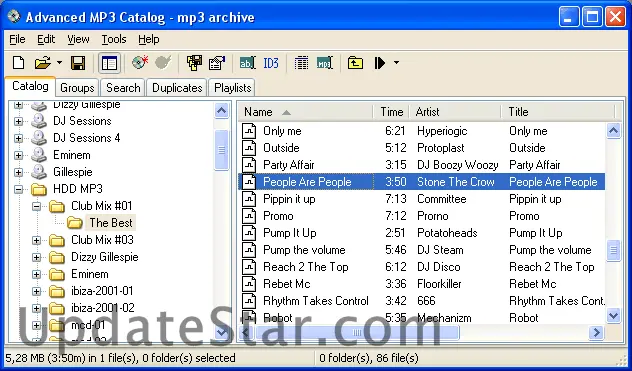
Task: Switch to the Playlists tab
Action: point(233,88)
